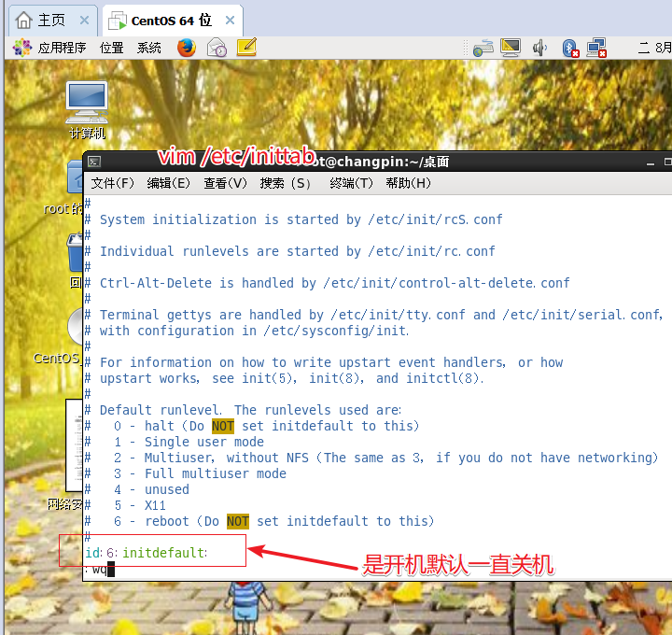This screenshot has width=672, height=635.
Task: Click 'System initialization is started by' line
Action: tap(294, 220)
